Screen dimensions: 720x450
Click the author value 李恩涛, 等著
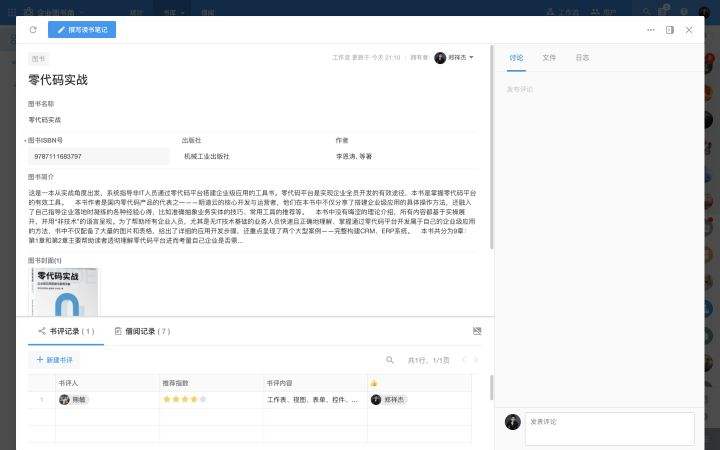[x=354, y=157]
